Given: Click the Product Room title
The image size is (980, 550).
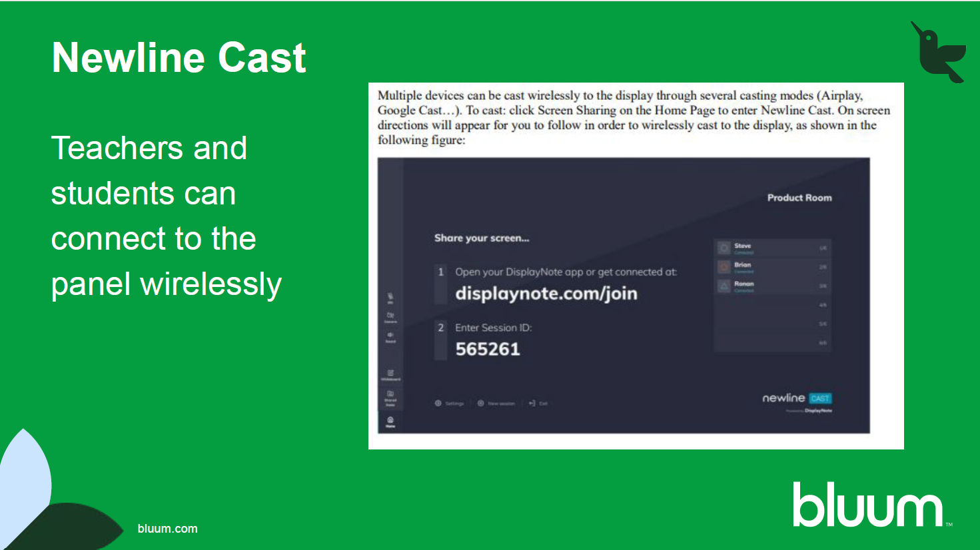Looking at the screenshot, I should [x=799, y=198].
